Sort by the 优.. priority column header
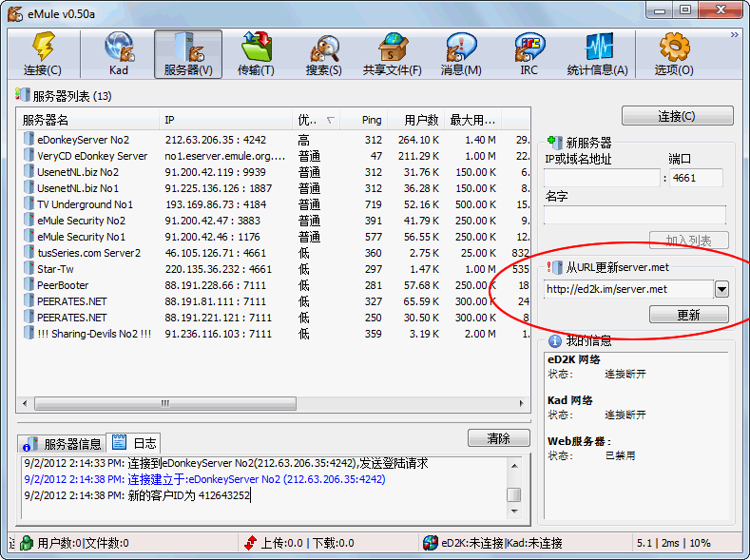This screenshot has height=560, width=750. point(317,120)
